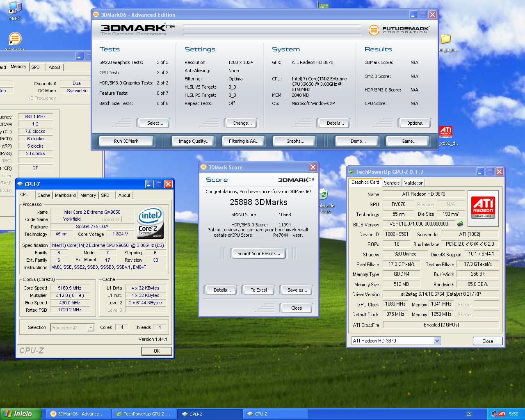The image size is (525, 420).
Task: Click the 3DMark Score dialog title icon
Action: coord(203,167)
